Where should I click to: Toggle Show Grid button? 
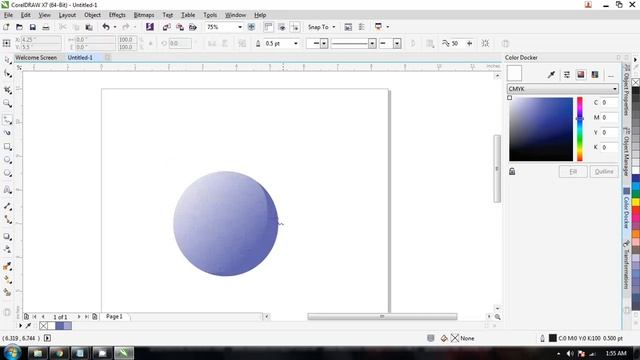pyautogui.click(x=282, y=27)
